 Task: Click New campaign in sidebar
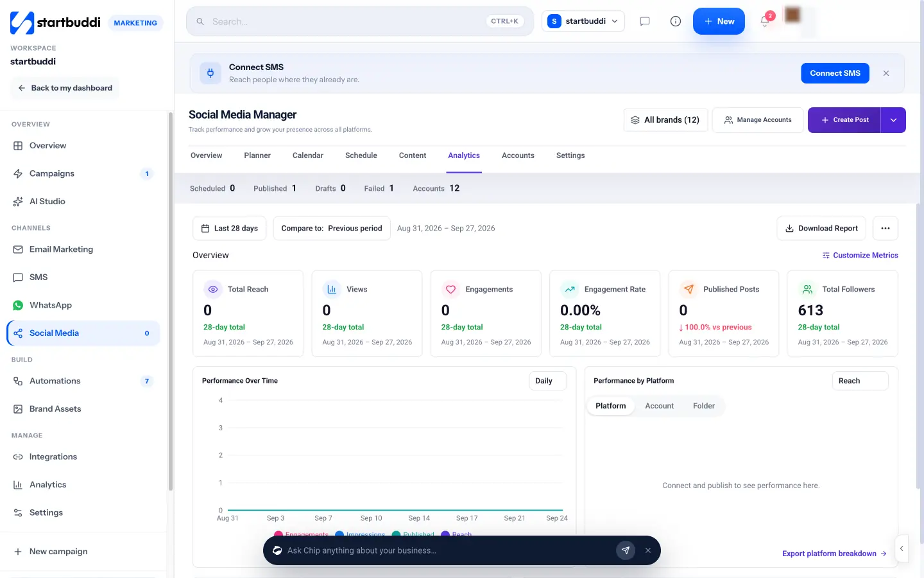tap(83, 552)
